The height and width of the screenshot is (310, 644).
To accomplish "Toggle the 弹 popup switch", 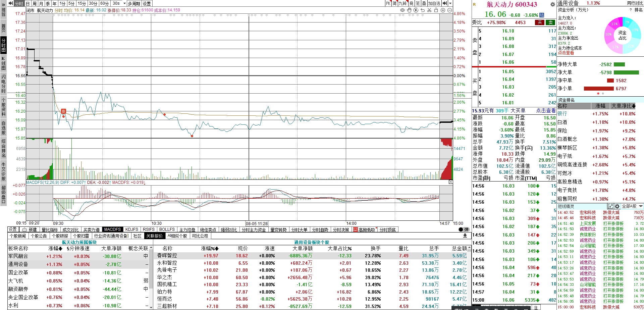I will pyautogui.click(x=464, y=229).
